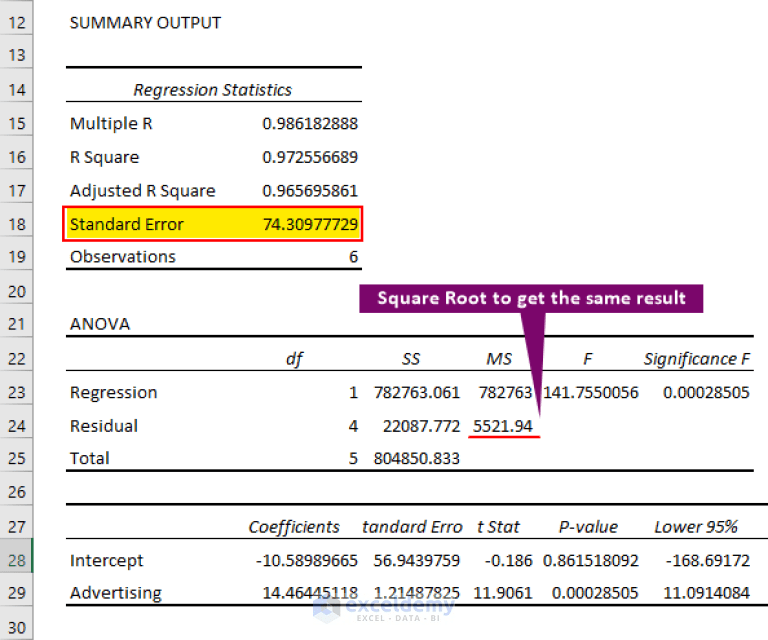Select the F column header
Viewport: 768px width, 640px height.
click(x=588, y=359)
